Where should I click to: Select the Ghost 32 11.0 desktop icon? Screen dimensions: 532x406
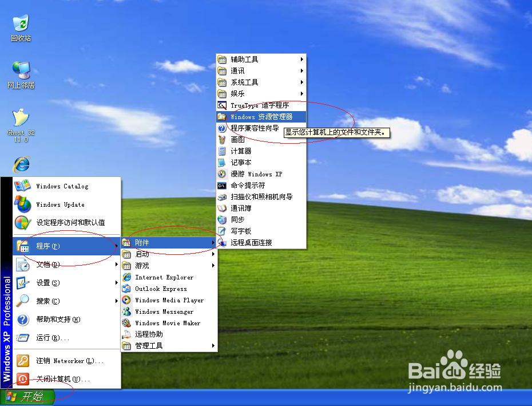[x=21, y=125]
